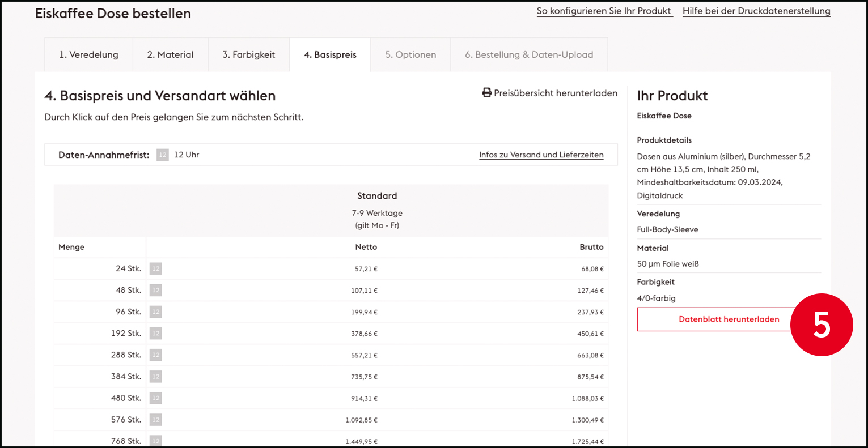Image resolution: width=868 pixels, height=448 pixels.
Task: Click the 12 icon in the 288 Stk. row
Action: point(155,355)
